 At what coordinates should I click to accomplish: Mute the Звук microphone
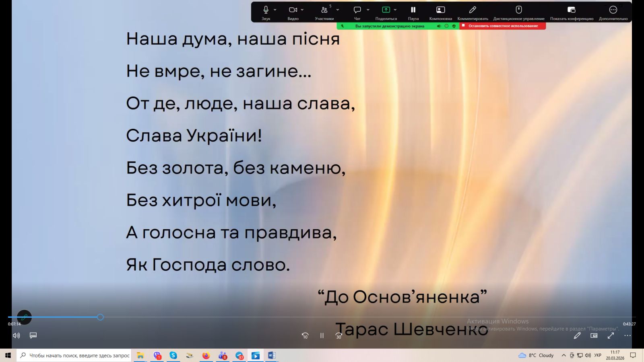tap(266, 10)
